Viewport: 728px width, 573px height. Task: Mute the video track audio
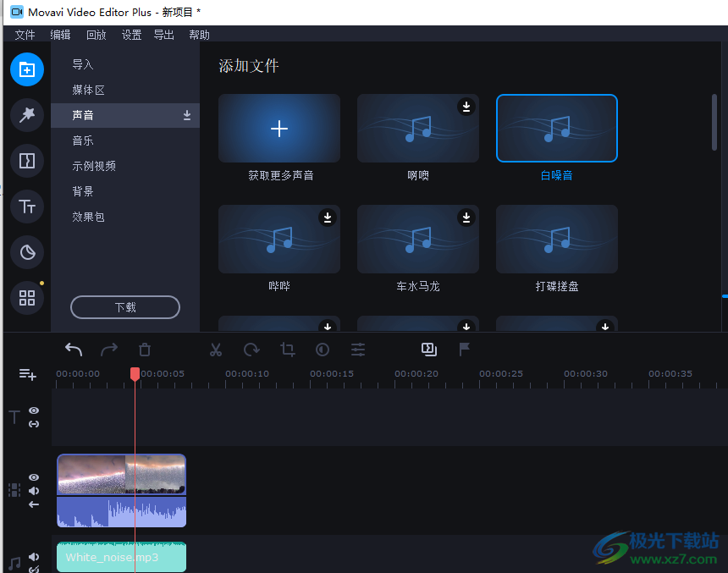[x=34, y=491]
